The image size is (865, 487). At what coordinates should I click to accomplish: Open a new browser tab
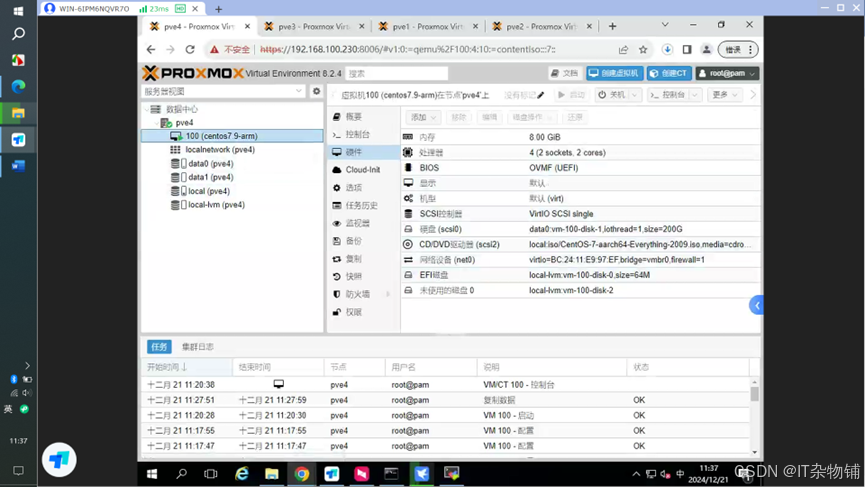pos(612,26)
